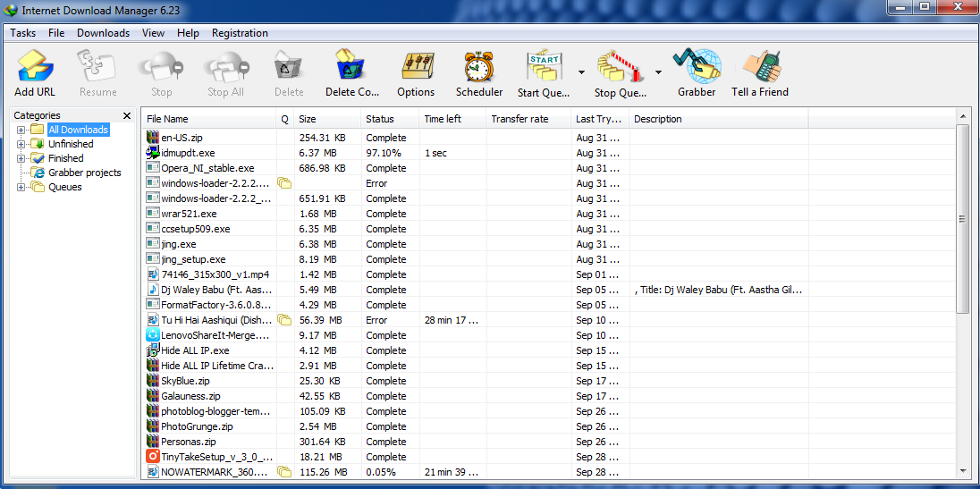The height and width of the screenshot is (489, 980).
Task: Open the Start Queue dropdown arrow
Action: point(581,72)
